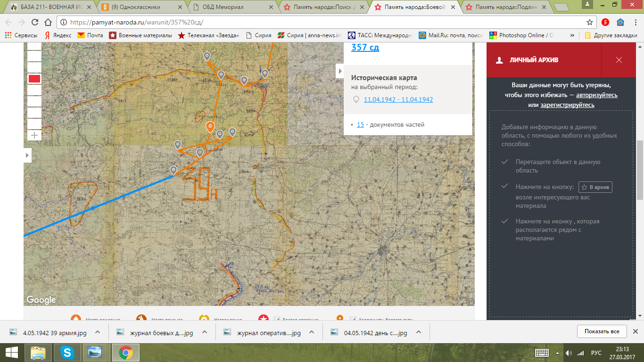Viewport: 644px width, 362px height.
Task: Expand the left side panel arrow on the map
Action: coord(27,155)
